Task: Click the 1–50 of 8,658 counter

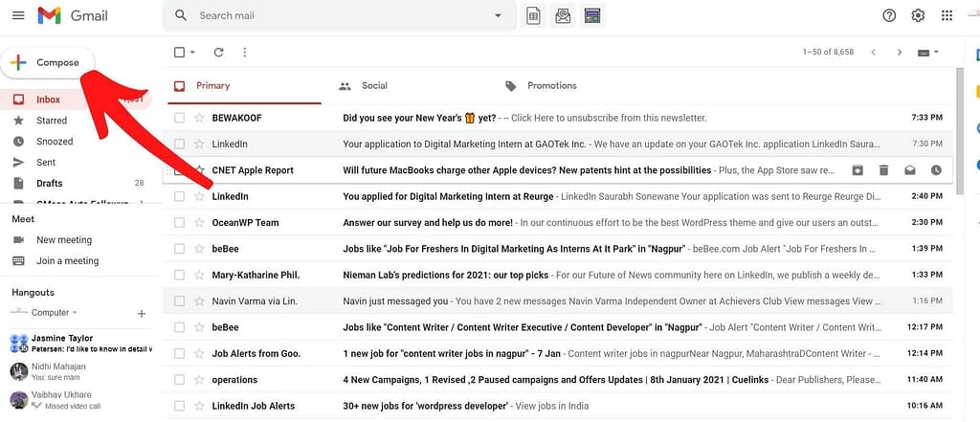Action: (828, 53)
